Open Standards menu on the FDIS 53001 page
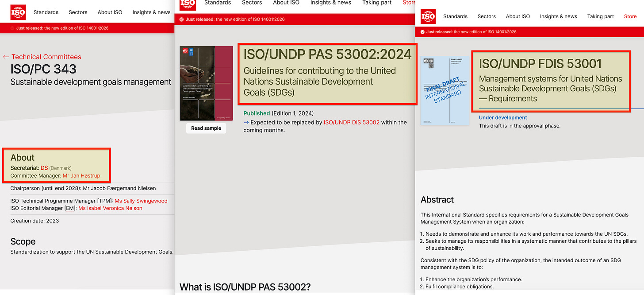644x295 pixels. point(455,16)
